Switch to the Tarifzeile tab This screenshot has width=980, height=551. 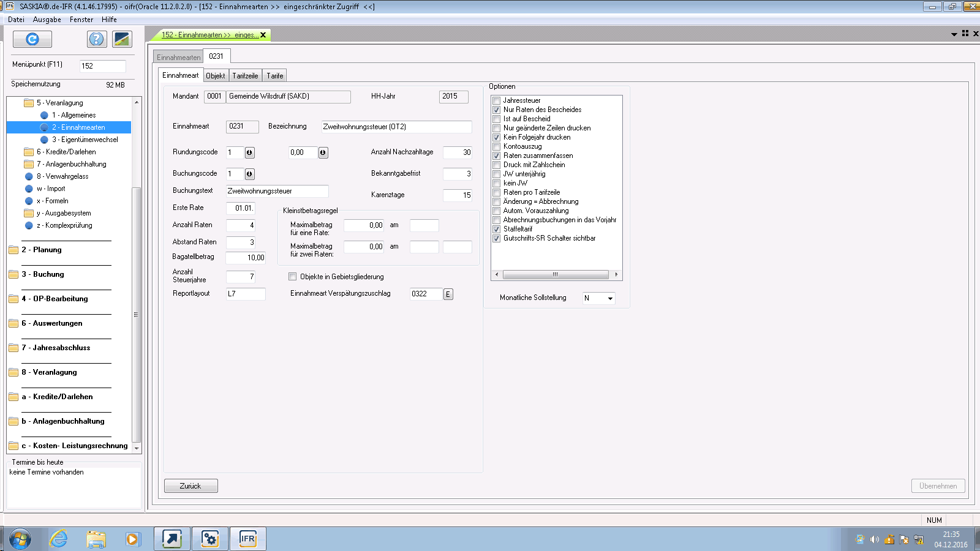point(245,76)
